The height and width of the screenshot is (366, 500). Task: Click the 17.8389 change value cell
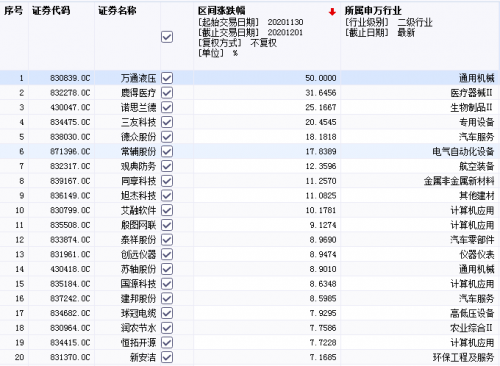(x=321, y=151)
